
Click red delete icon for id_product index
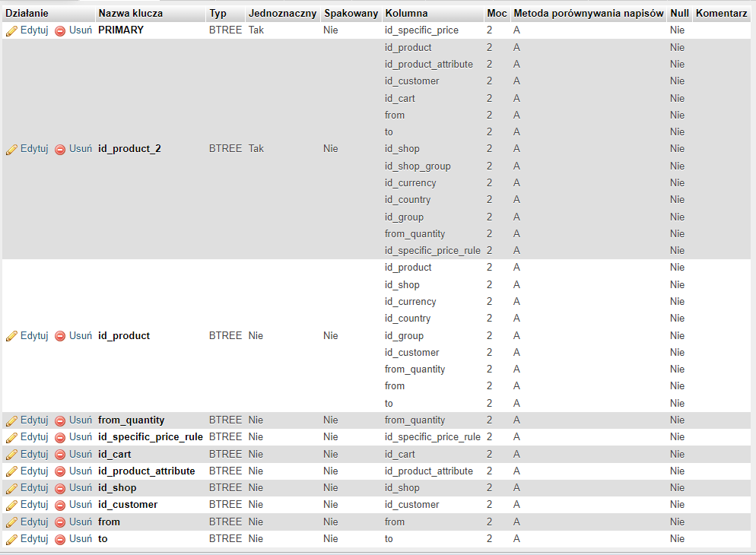(x=60, y=336)
